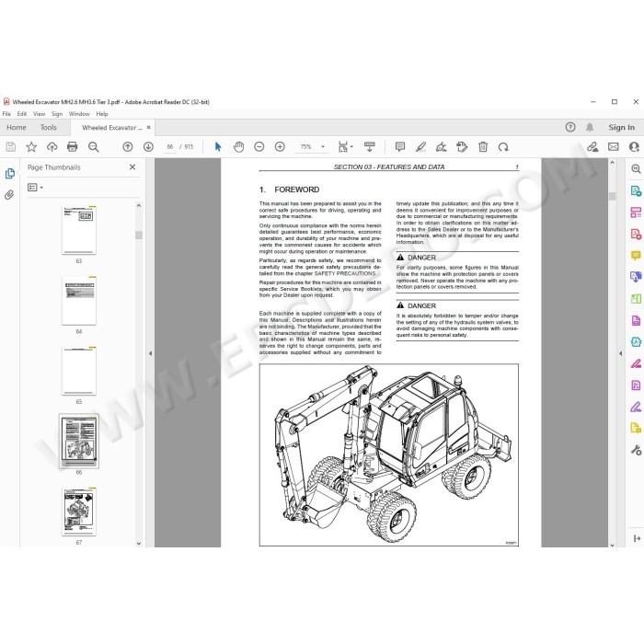Screen dimensions: 644x644
Task: Go to the previous page
Action: click(128, 146)
